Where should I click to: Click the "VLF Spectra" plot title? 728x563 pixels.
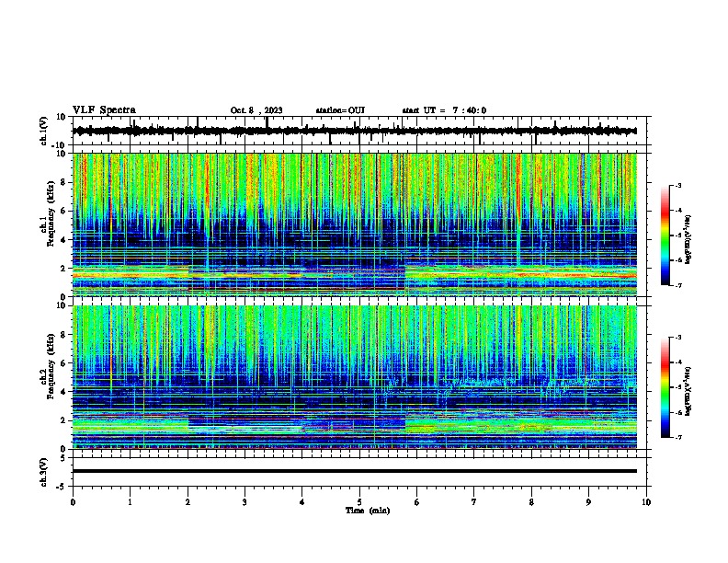pyautogui.click(x=104, y=110)
